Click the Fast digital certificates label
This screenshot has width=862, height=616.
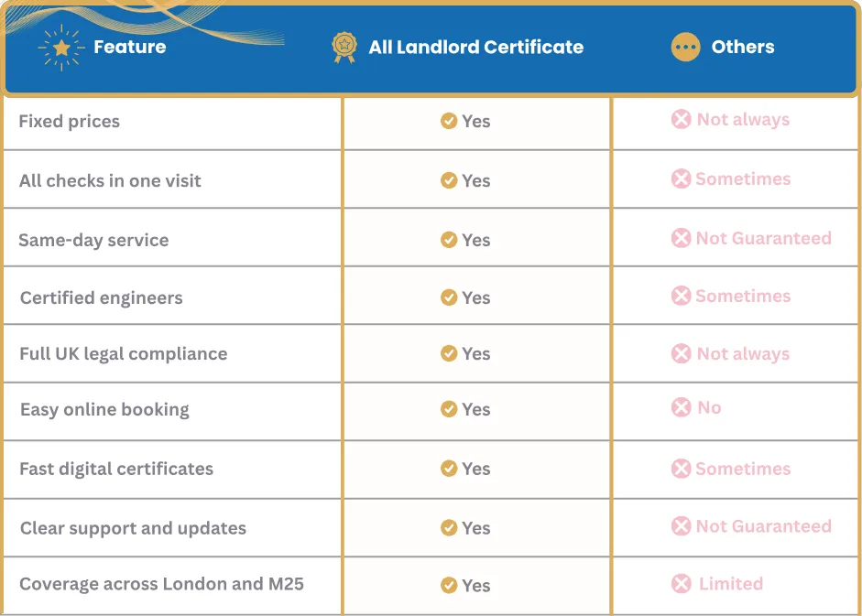click(115, 469)
